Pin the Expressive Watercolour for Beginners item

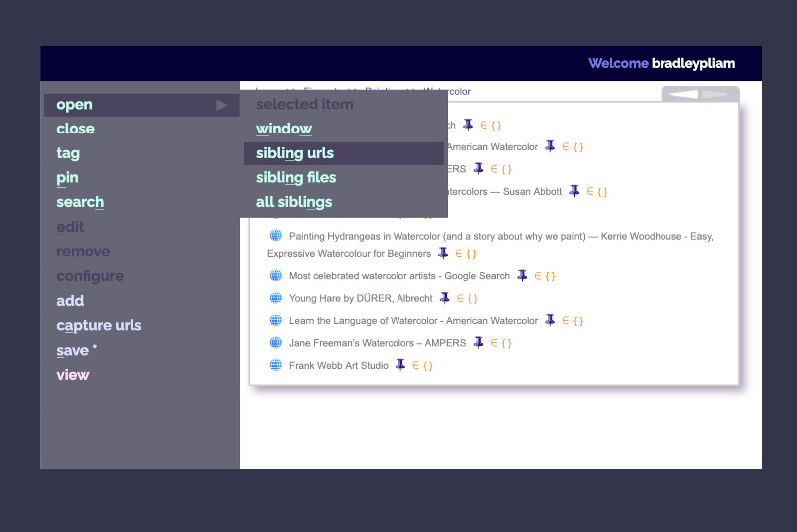click(443, 253)
